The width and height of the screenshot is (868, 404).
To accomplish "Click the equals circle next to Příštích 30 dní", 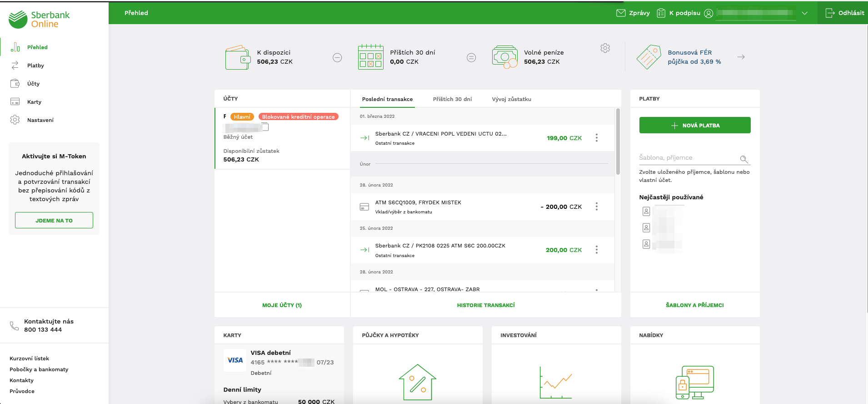I will pos(471,57).
